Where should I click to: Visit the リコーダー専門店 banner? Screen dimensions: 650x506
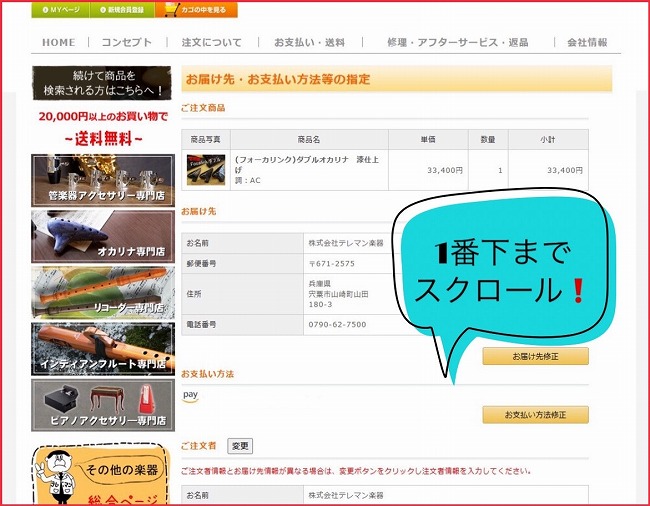click(x=102, y=291)
